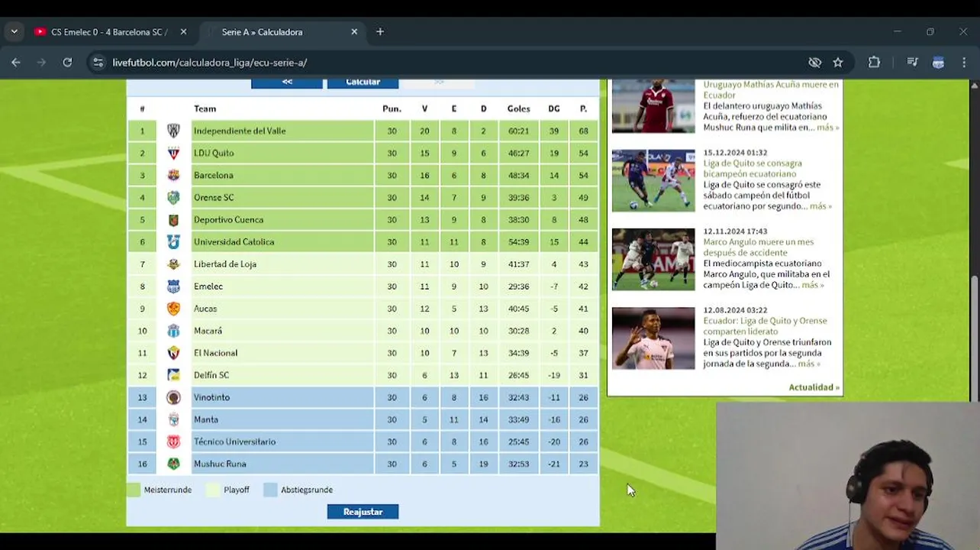
Task: Select the Serie A » Calculadora tab
Action: (282, 32)
